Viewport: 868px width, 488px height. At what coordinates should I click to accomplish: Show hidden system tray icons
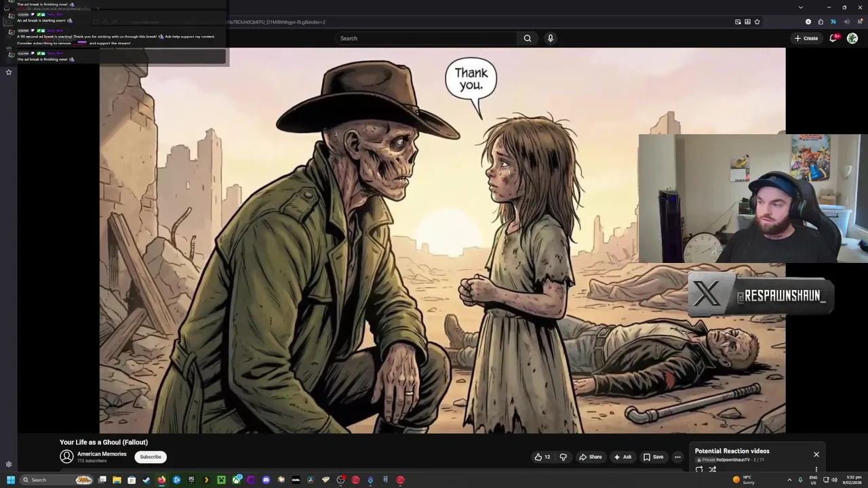789,480
